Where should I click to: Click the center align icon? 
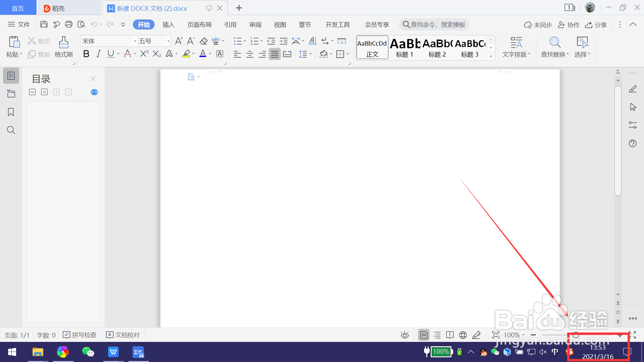[x=250, y=54]
